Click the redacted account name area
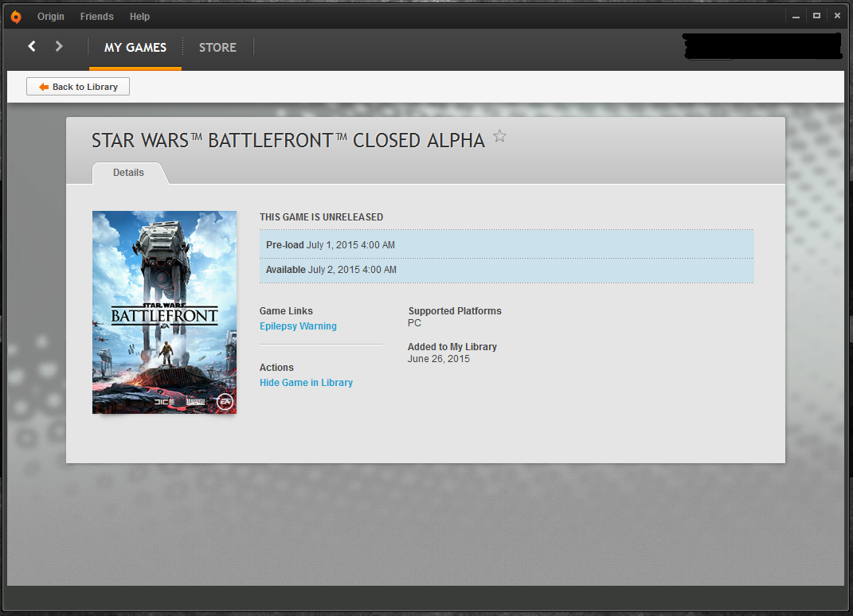This screenshot has height=616, width=853. click(762, 47)
